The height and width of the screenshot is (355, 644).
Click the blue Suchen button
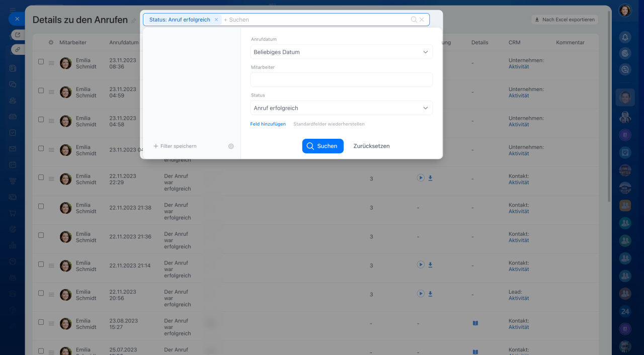pyautogui.click(x=323, y=146)
